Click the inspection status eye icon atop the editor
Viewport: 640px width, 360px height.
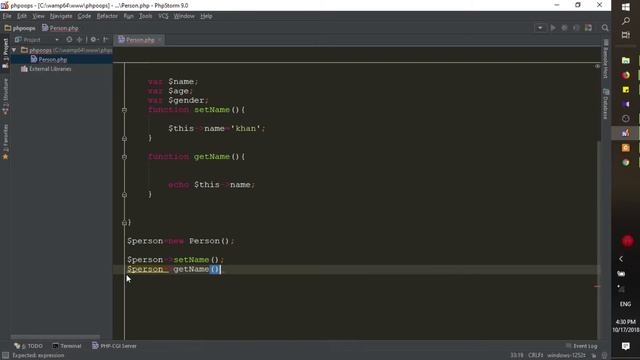(x=598, y=66)
